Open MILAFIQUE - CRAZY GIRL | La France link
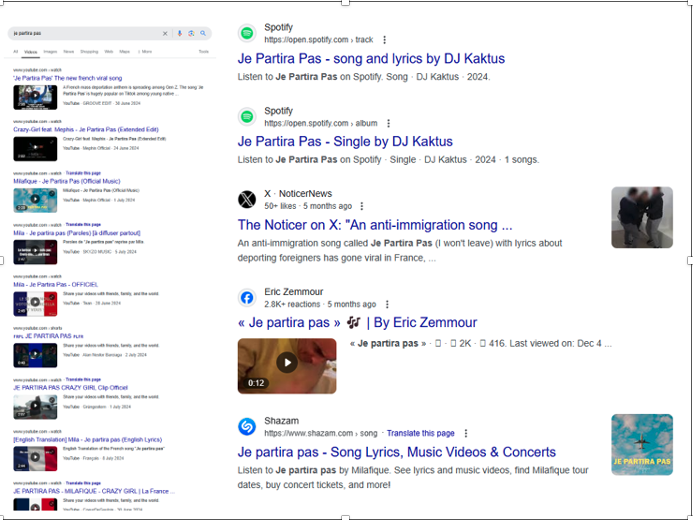Image resolution: width=693 pixels, height=520 pixels. coord(94,491)
